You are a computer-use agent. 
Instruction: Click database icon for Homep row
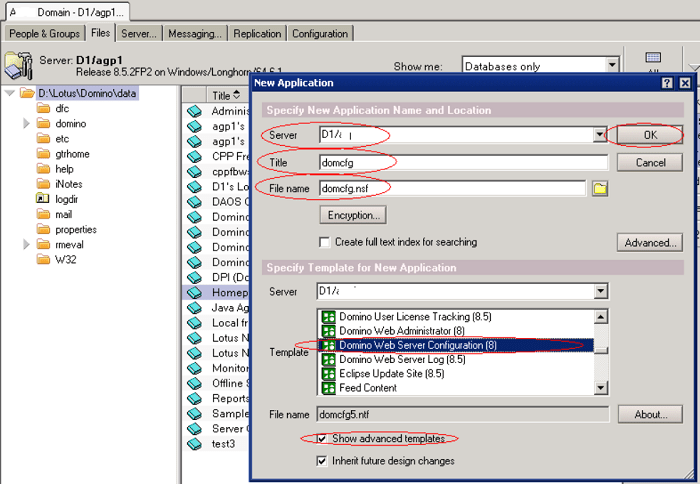click(x=194, y=292)
